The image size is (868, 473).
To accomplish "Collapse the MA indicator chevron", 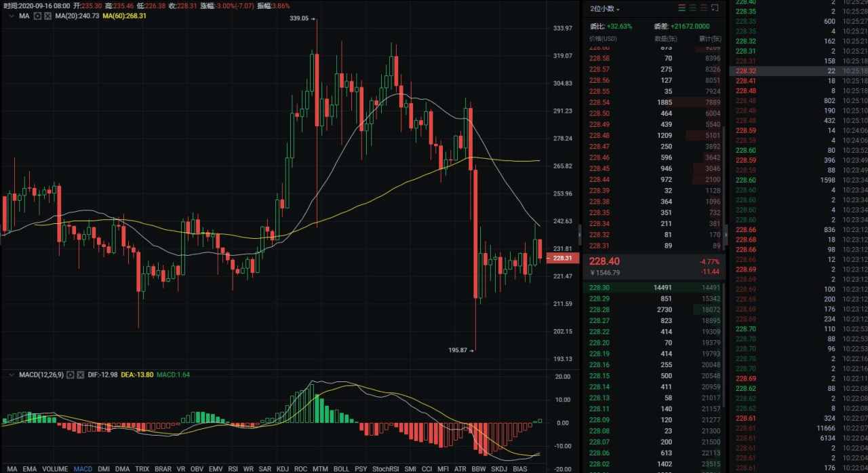I will 12,16.
